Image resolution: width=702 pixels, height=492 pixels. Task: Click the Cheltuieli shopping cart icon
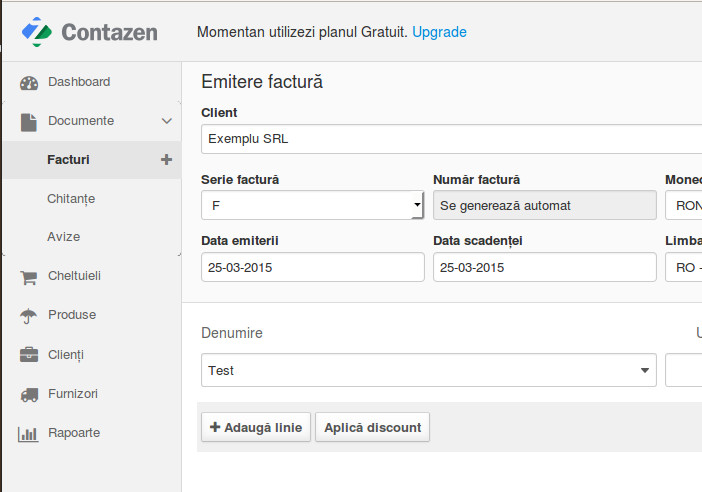29,277
